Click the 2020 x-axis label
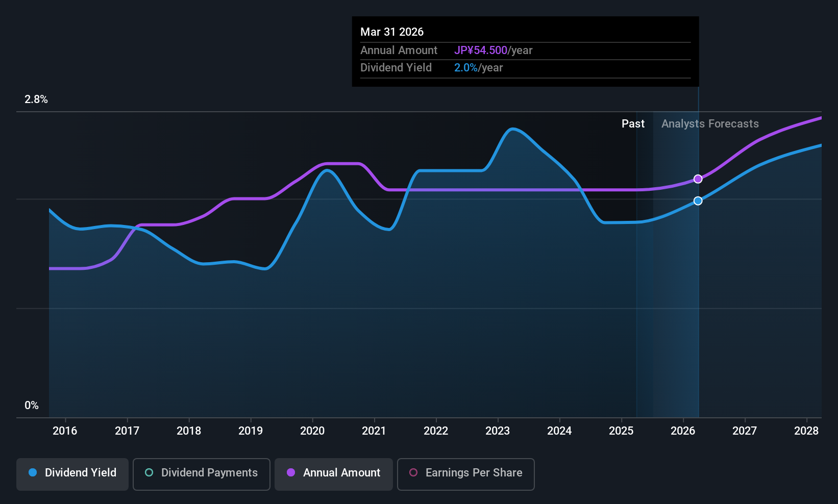Image resolution: width=838 pixels, height=504 pixels. 312,431
